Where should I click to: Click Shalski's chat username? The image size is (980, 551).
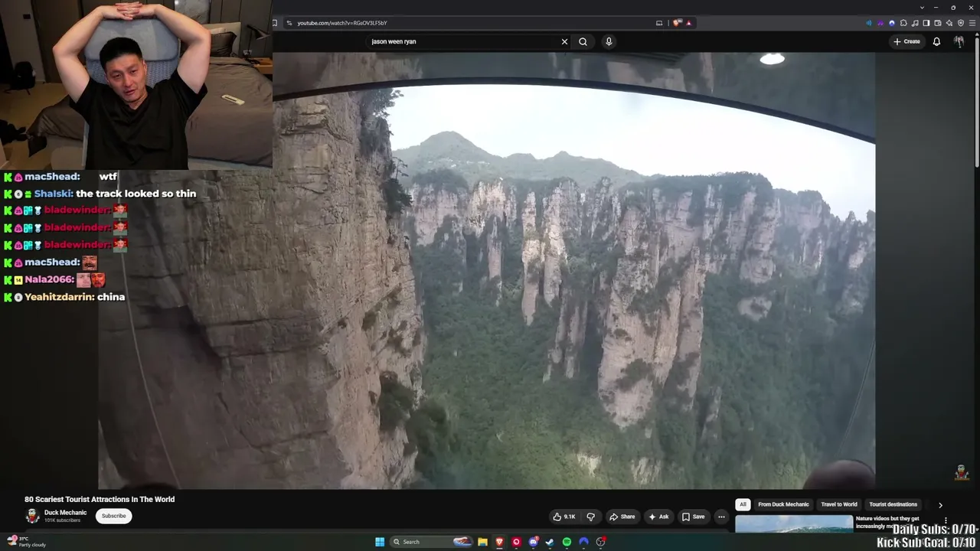point(53,194)
